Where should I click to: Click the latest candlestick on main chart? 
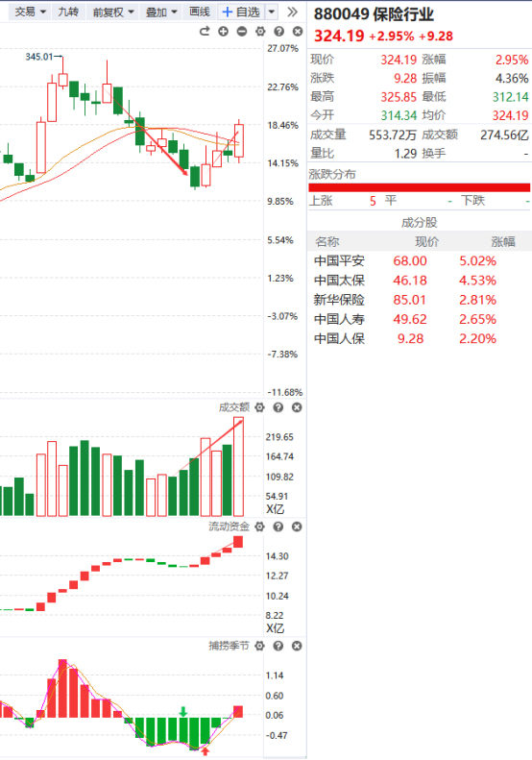[x=239, y=140]
